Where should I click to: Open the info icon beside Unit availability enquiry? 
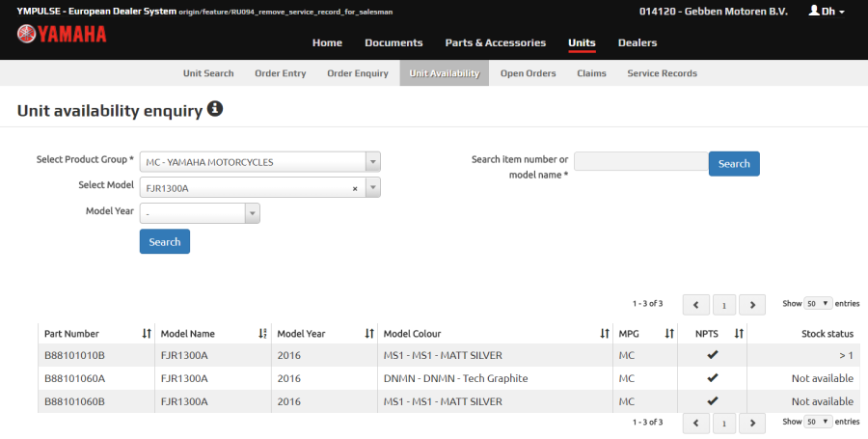(x=215, y=108)
